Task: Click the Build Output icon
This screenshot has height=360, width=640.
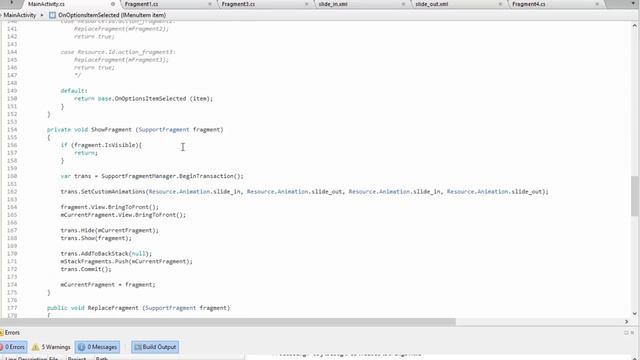Action: tap(138, 347)
